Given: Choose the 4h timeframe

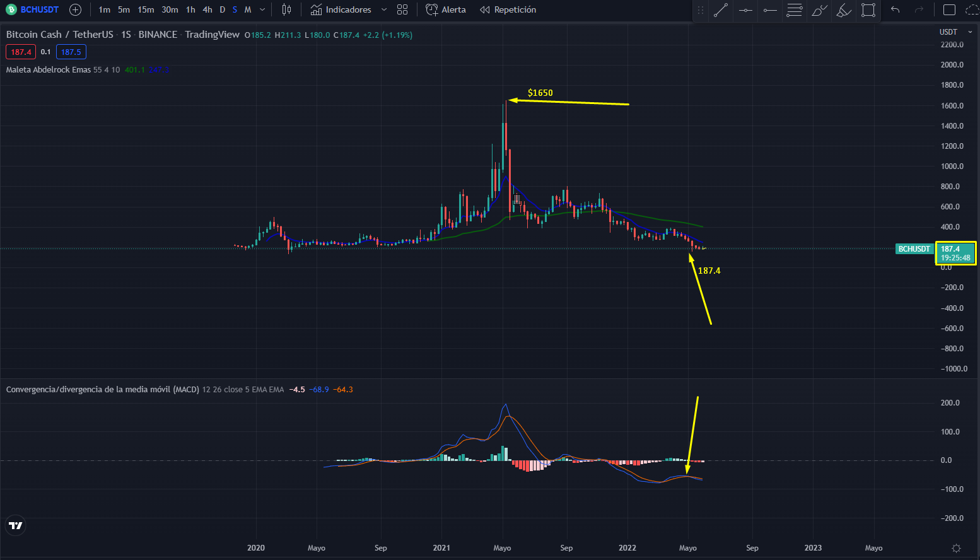Looking at the screenshot, I should (207, 9).
